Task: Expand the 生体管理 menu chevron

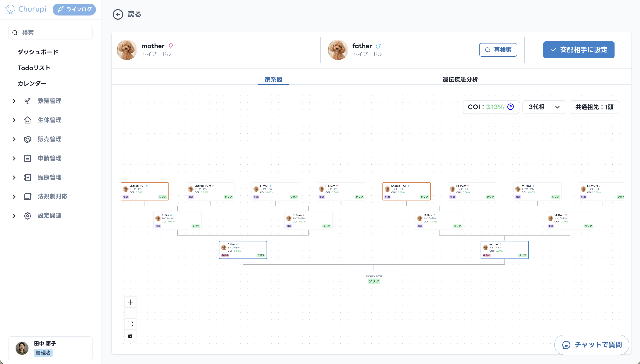Action: click(x=14, y=120)
